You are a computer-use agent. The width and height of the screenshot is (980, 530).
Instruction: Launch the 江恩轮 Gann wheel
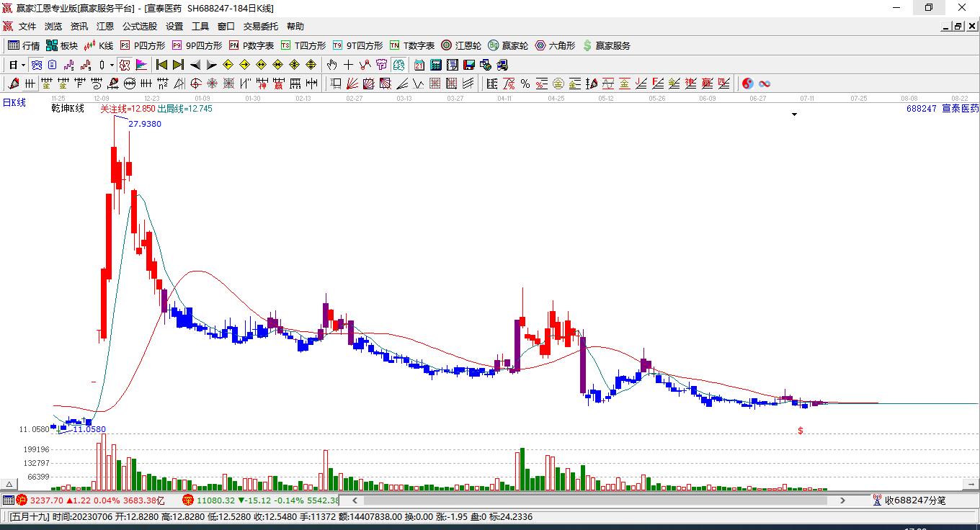pos(461,45)
